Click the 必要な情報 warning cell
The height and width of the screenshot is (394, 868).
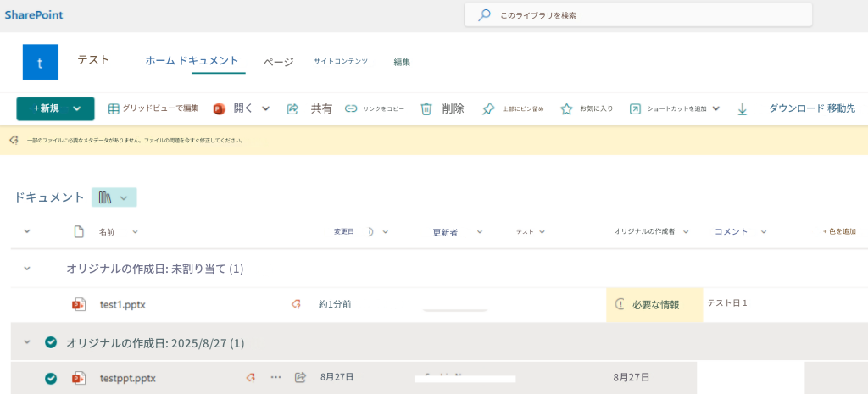655,305
